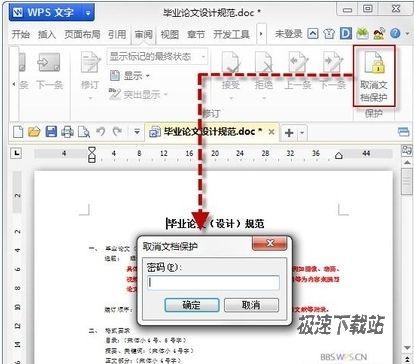414x364 pixels.
Task: Click 确定 in the 取消文档保护 dialog
Action: point(192,304)
